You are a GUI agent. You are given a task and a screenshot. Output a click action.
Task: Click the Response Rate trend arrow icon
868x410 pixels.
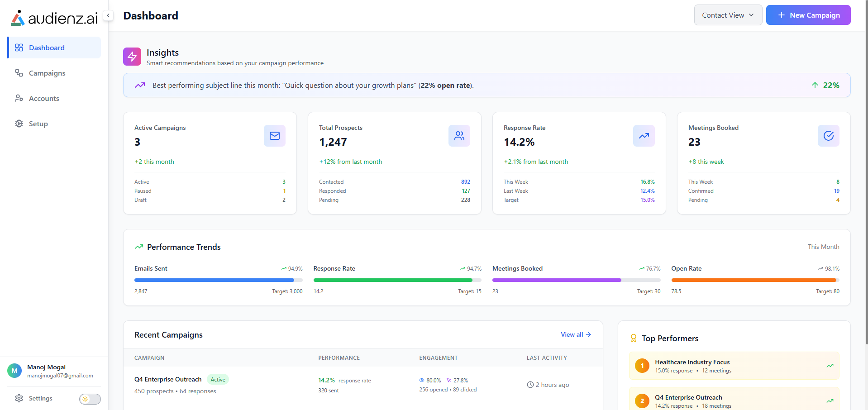[x=644, y=136]
